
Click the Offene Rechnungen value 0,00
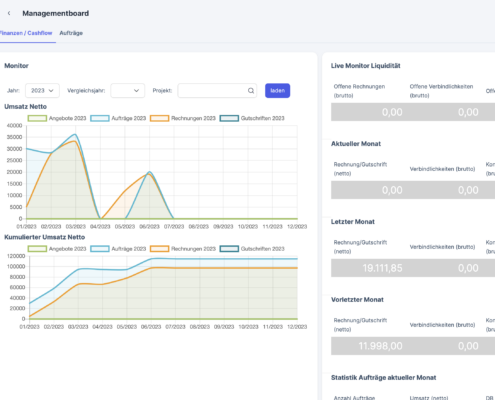point(392,112)
